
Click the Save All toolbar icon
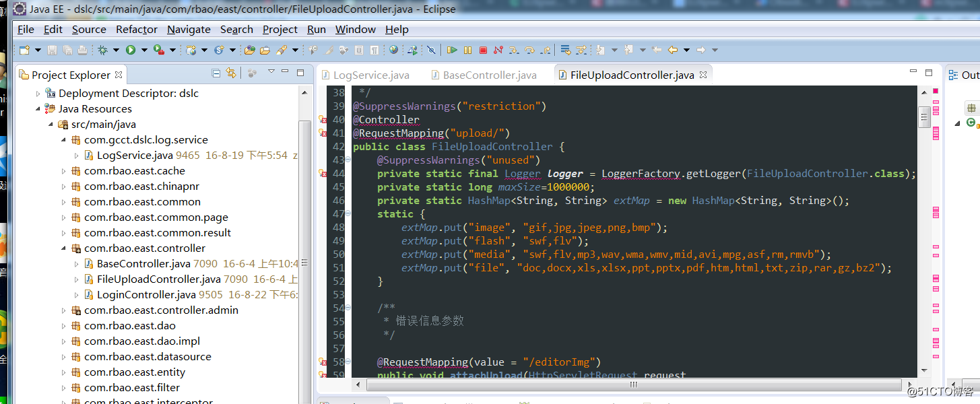(x=67, y=50)
